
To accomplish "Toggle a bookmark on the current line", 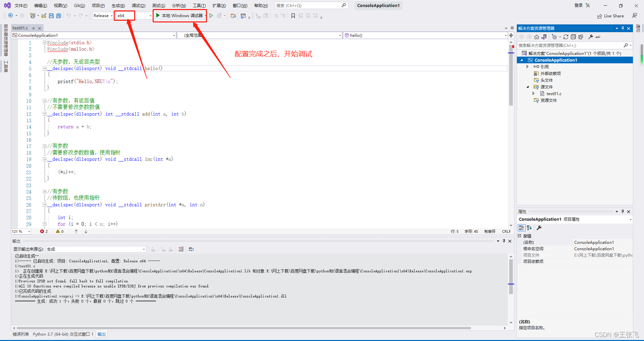I will pyautogui.click(x=293, y=15).
